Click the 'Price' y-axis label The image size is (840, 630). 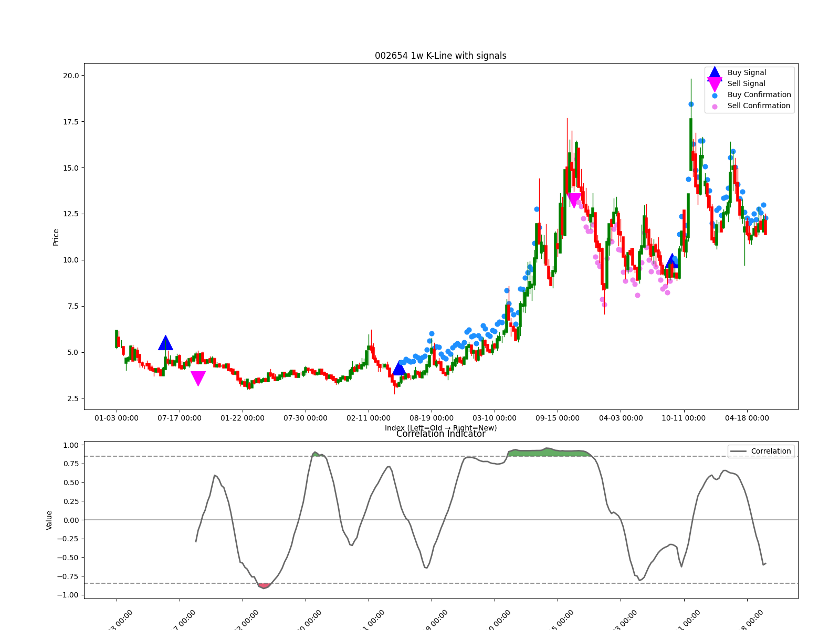pyautogui.click(x=56, y=237)
